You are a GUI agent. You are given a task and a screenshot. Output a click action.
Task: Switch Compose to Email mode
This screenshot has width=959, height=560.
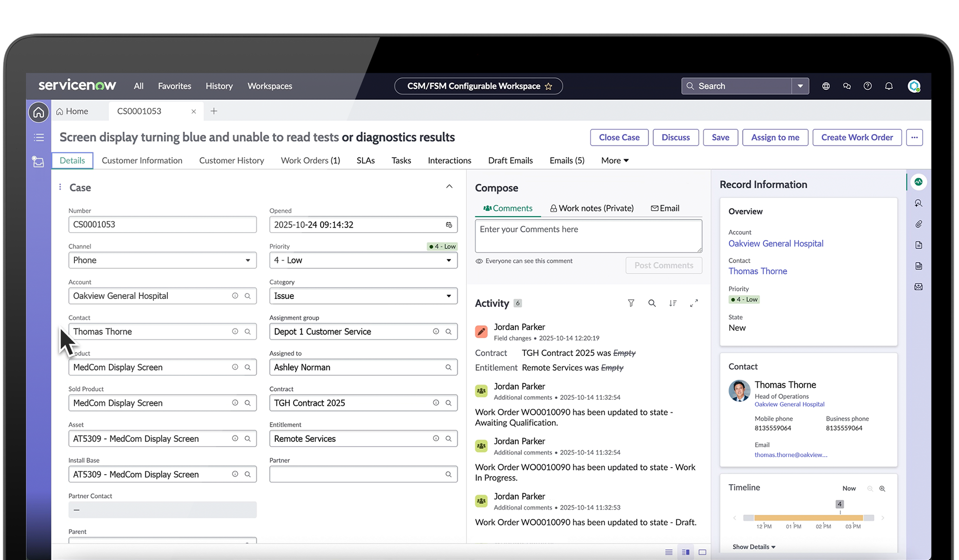click(665, 208)
